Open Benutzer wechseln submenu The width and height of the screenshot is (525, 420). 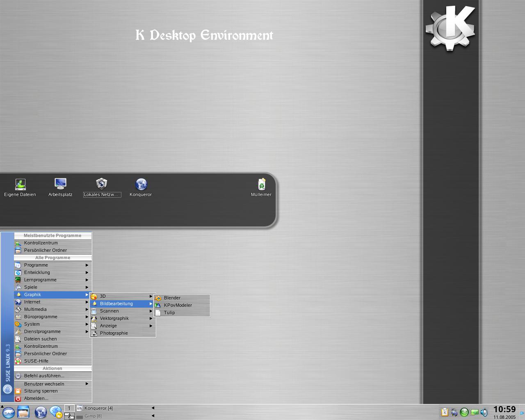pos(52,384)
